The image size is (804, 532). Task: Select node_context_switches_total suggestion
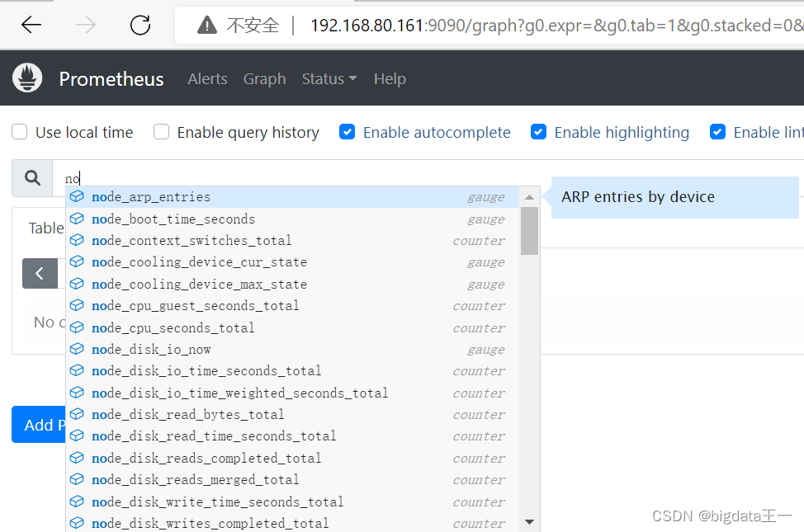(292, 240)
